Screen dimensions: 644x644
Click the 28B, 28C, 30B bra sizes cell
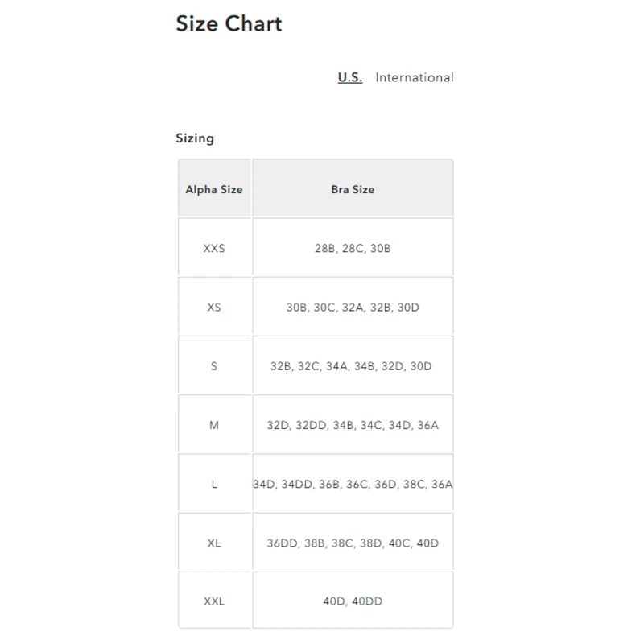tap(353, 248)
